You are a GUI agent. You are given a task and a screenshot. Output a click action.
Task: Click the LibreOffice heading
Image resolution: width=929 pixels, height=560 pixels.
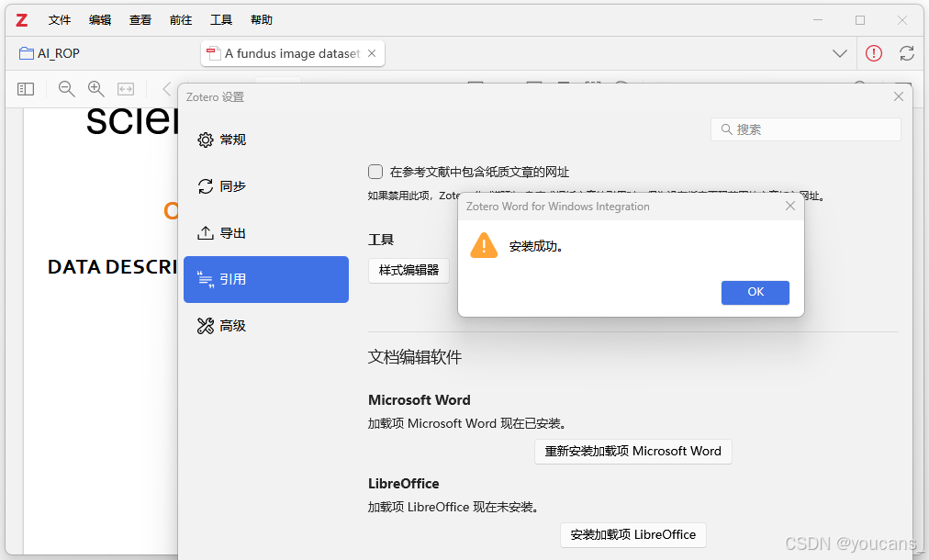(x=404, y=484)
